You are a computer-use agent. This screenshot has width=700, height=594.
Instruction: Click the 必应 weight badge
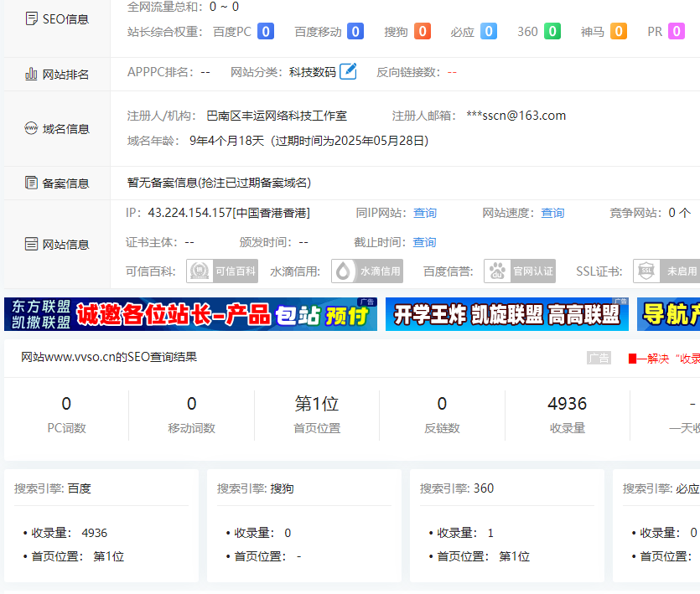point(489,31)
